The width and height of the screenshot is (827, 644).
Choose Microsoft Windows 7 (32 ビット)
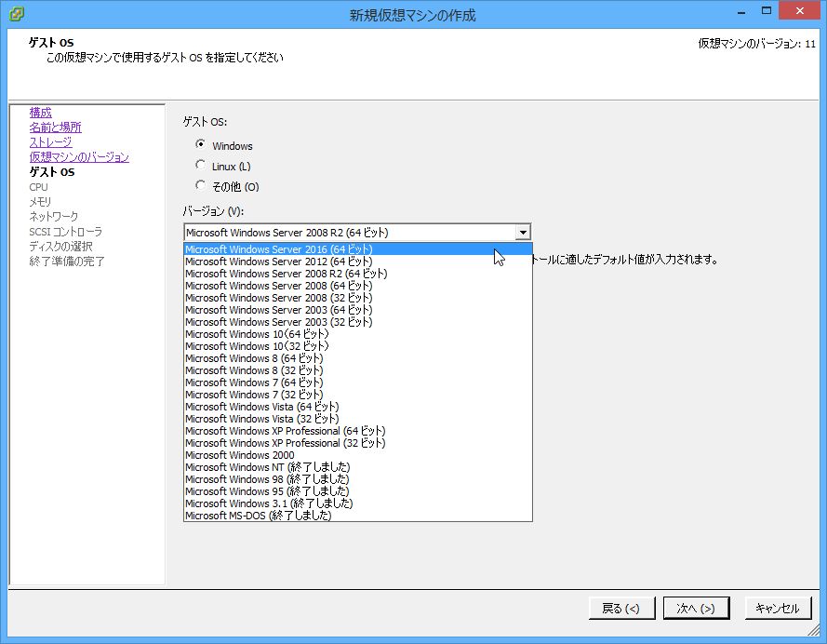(x=357, y=395)
